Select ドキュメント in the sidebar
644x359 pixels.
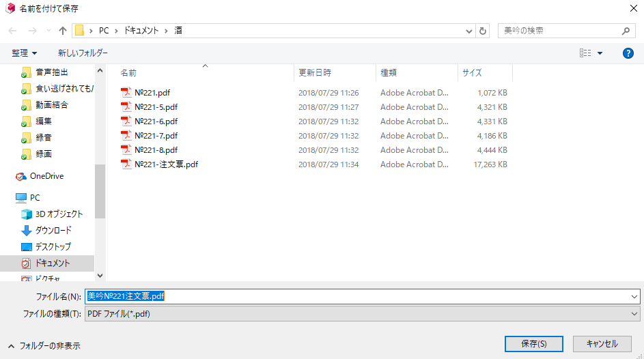pyautogui.click(x=46, y=263)
